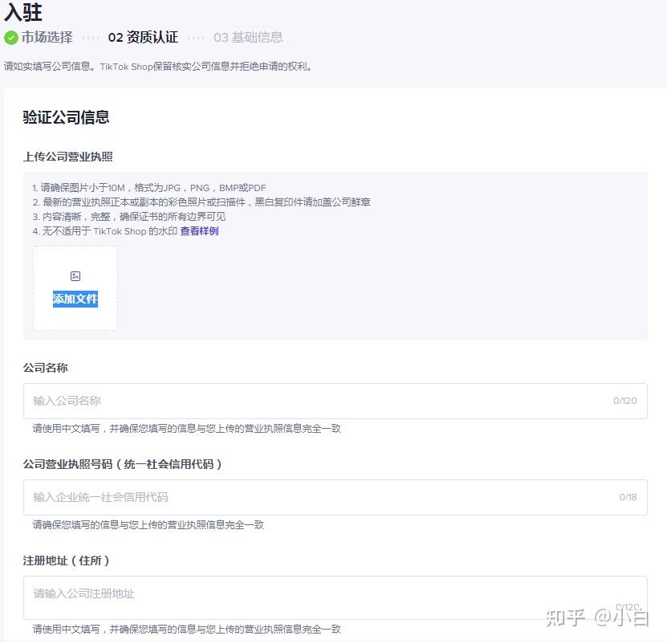Select the 02 资质认证 step

point(143,38)
